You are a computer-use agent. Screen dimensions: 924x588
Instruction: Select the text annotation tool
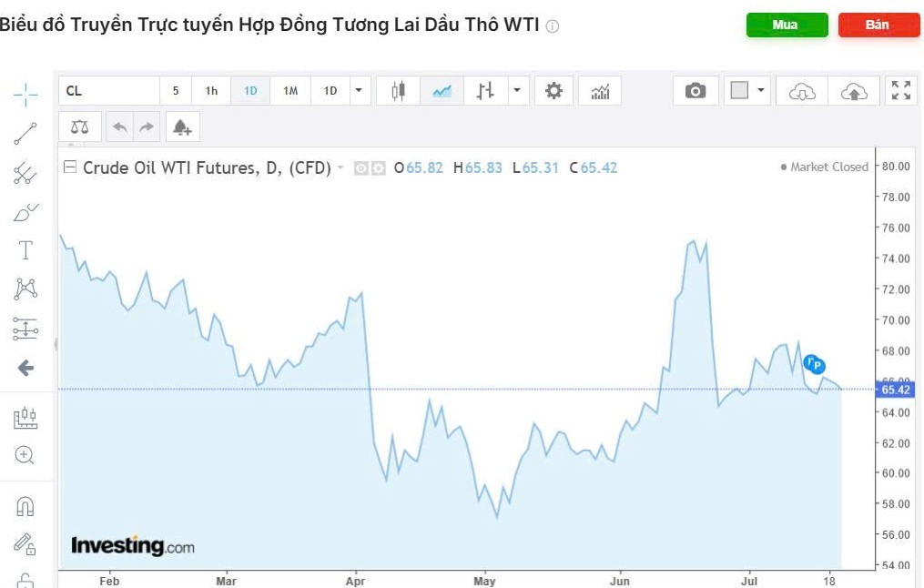25,250
